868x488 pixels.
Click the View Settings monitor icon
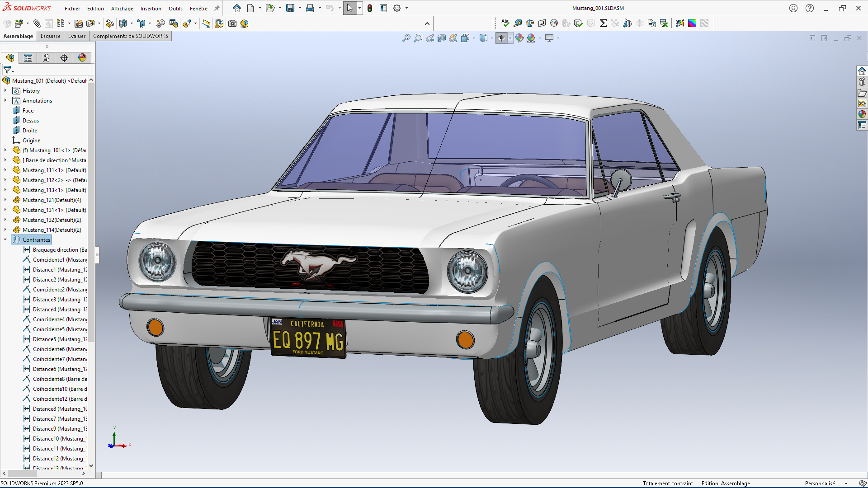549,38
